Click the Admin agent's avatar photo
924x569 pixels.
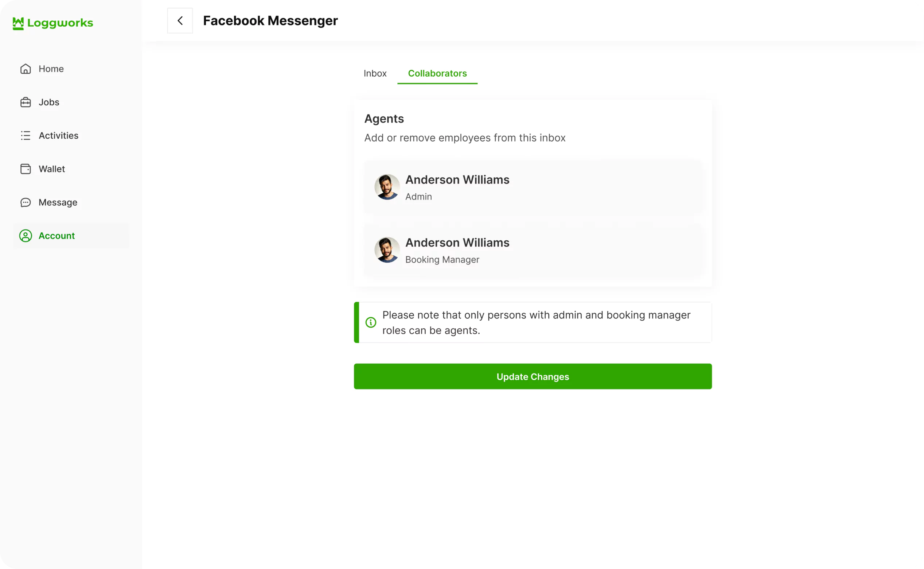387,187
